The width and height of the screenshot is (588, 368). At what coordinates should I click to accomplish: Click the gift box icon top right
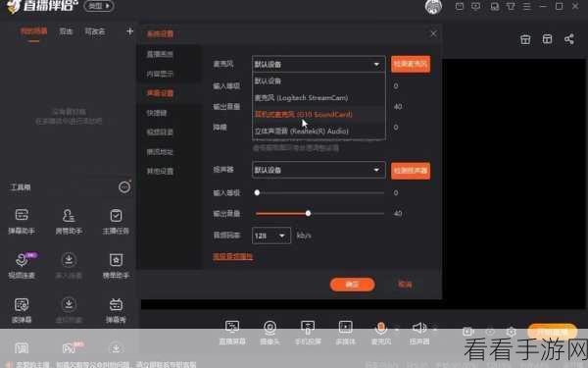tap(525, 39)
